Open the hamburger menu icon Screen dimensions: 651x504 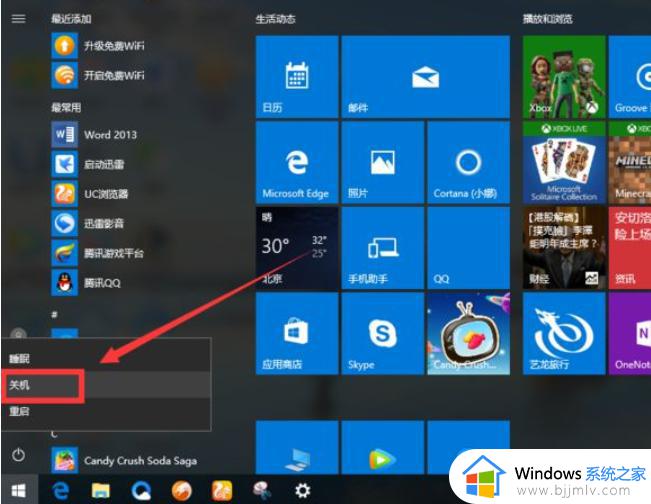click(19, 19)
